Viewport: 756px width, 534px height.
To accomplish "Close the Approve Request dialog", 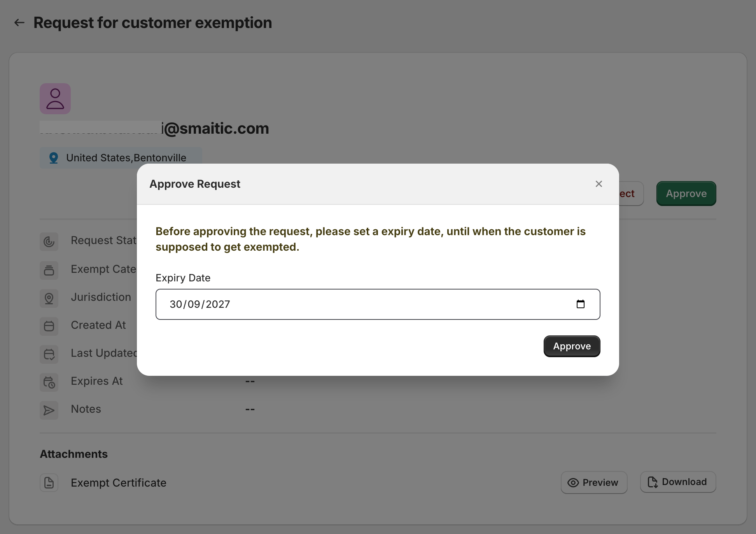I will click(x=599, y=184).
